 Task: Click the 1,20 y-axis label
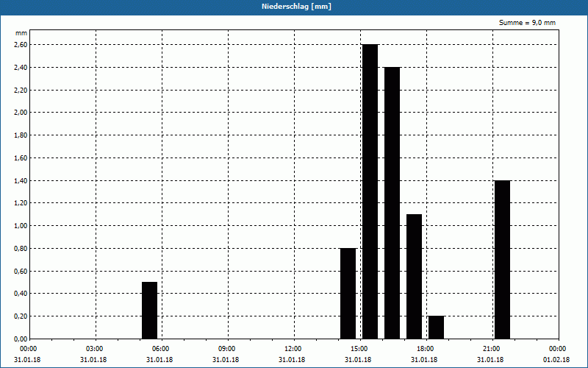pyautogui.click(x=21, y=203)
